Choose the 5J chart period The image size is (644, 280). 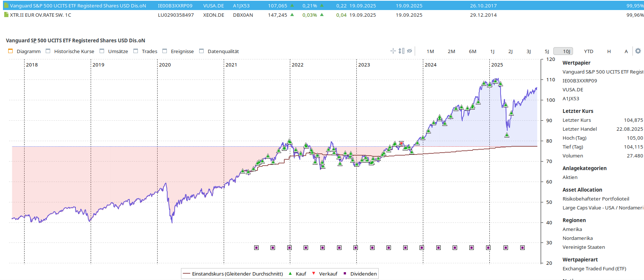[x=547, y=51]
